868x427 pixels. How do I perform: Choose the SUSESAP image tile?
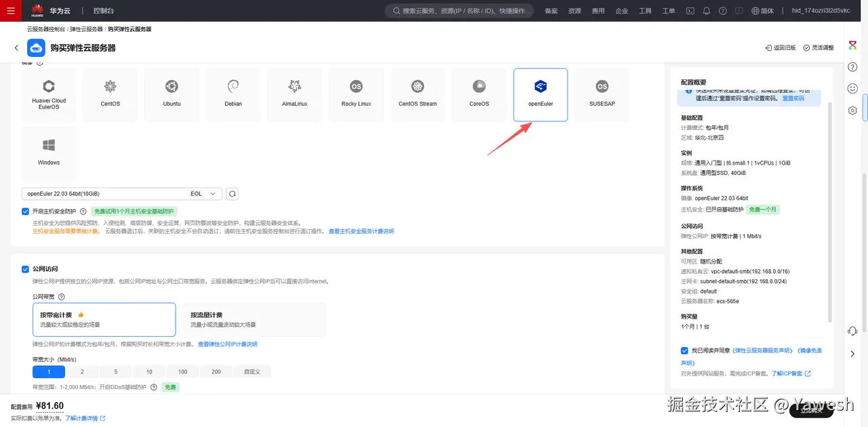pyautogui.click(x=602, y=95)
